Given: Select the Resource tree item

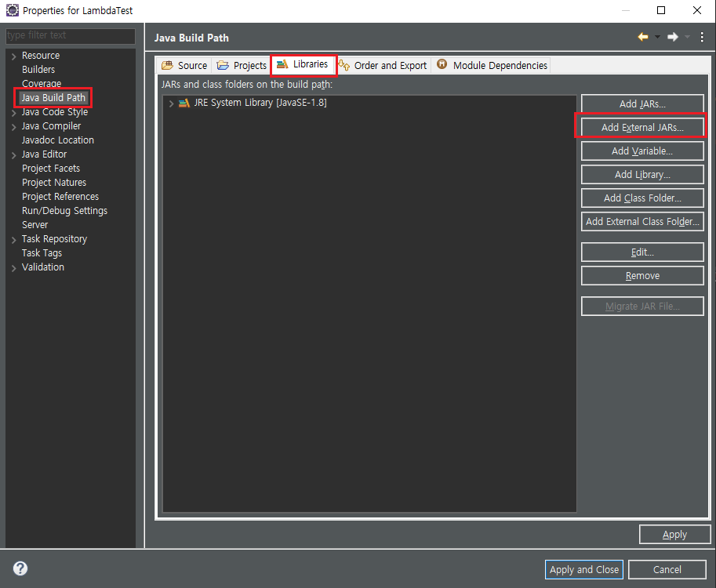Looking at the screenshot, I should pyautogui.click(x=41, y=55).
